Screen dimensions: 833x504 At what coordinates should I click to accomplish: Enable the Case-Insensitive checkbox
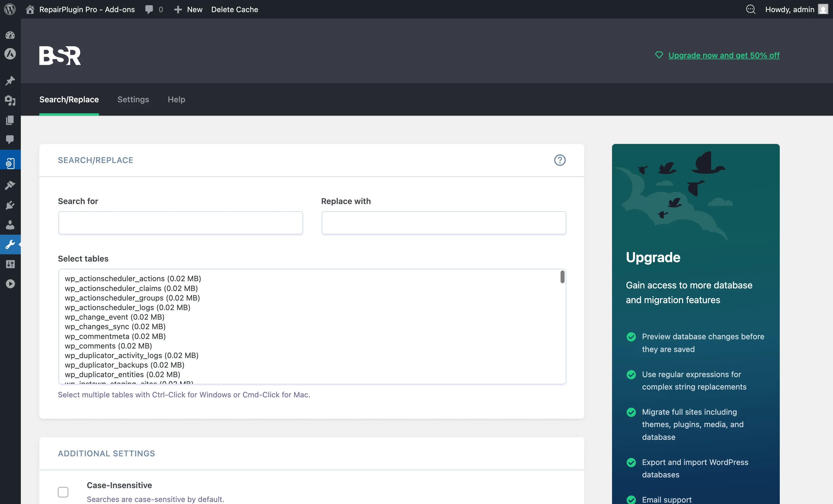(63, 492)
